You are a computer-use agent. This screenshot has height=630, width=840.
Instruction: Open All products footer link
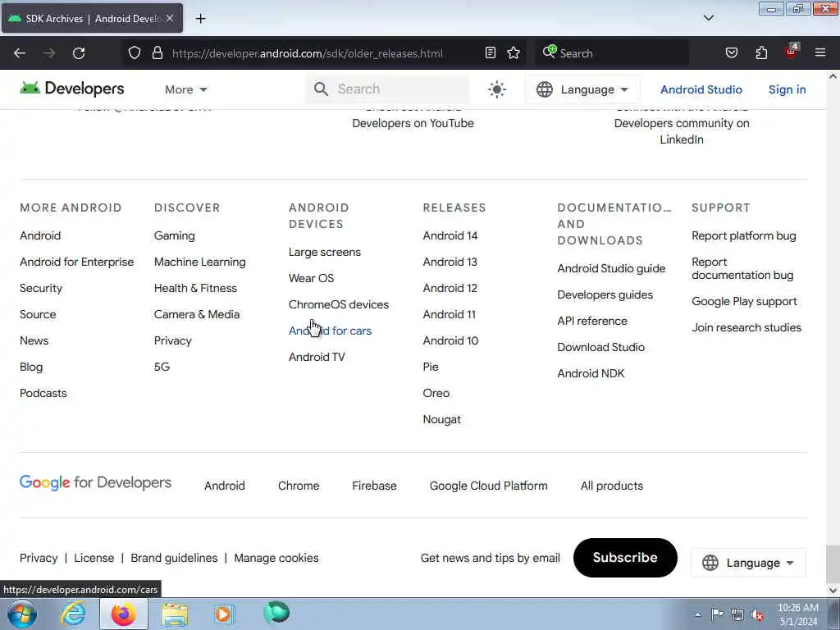coord(612,486)
